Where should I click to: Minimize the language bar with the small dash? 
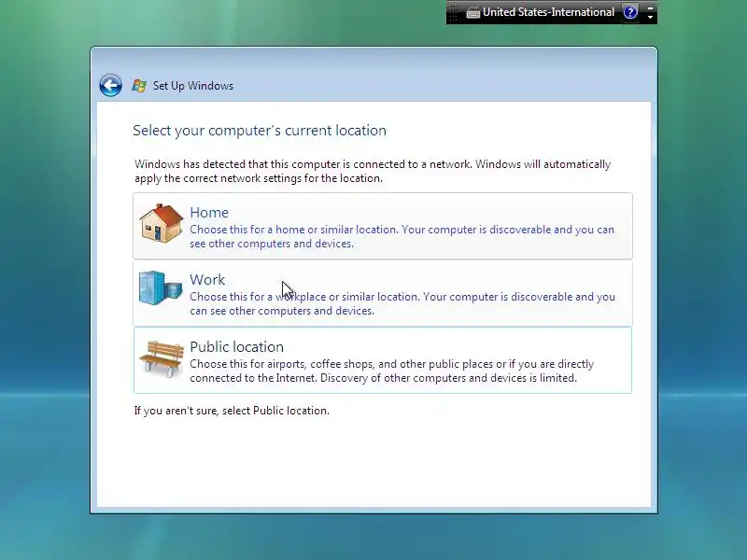pos(650,7)
